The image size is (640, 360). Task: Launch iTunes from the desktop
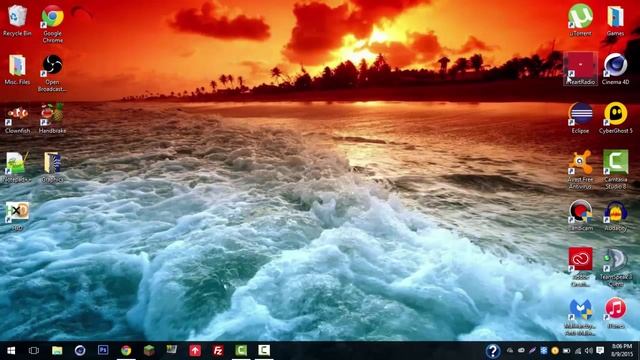tap(616, 313)
